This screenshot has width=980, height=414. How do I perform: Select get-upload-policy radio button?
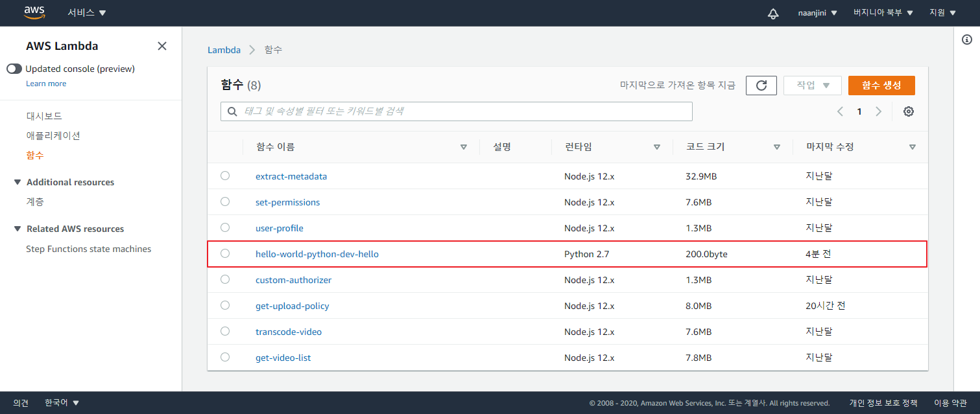(225, 305)
